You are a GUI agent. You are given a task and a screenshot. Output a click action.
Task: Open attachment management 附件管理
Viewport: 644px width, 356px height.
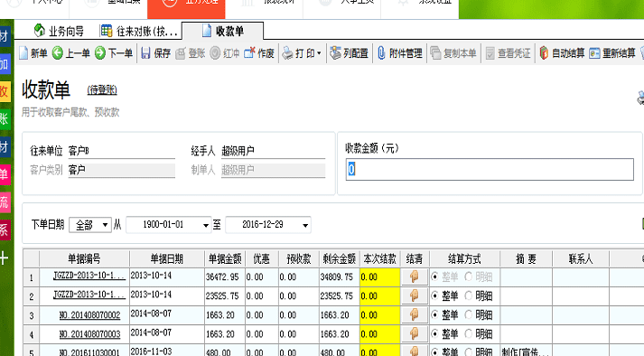(x=400, y=53)
